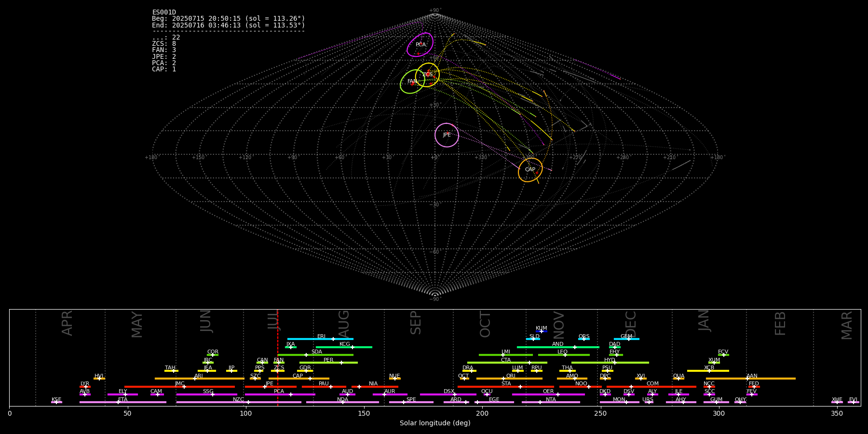Image resolution: width=868 pixels, height=434 pixels.
Task: Click the ERI shower label in timeline
Action: click(x=321, y=337)
